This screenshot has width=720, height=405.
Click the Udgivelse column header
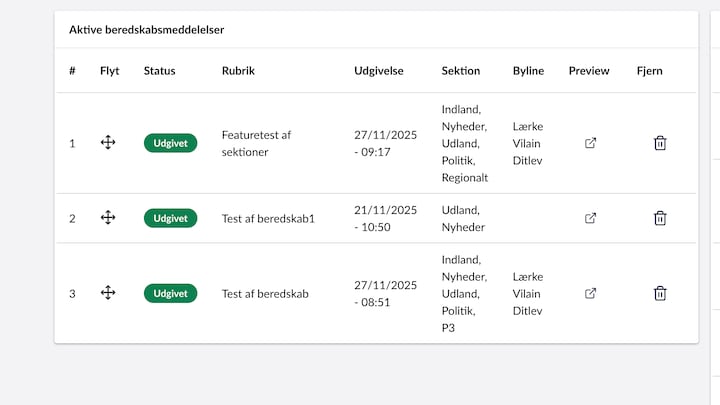[x=379, y=71]
